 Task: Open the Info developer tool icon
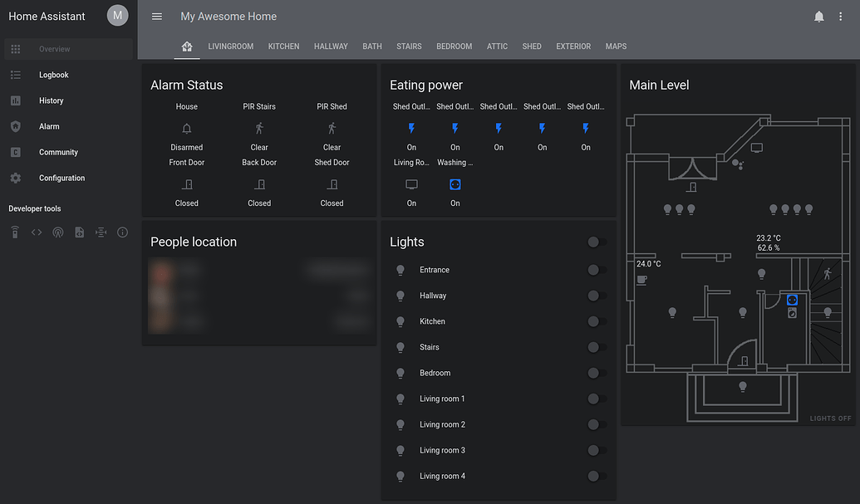point(123,232)
